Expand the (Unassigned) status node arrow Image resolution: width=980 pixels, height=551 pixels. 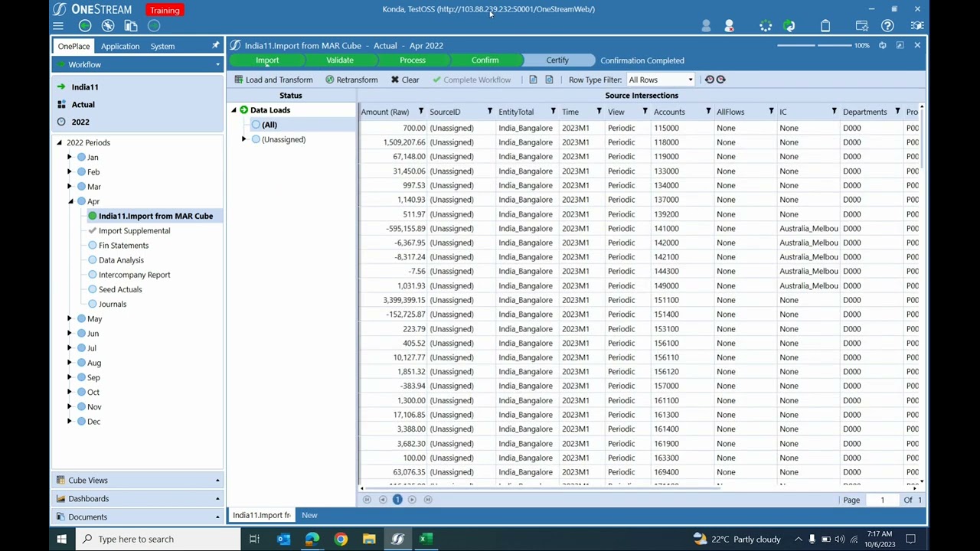point(243,139)
